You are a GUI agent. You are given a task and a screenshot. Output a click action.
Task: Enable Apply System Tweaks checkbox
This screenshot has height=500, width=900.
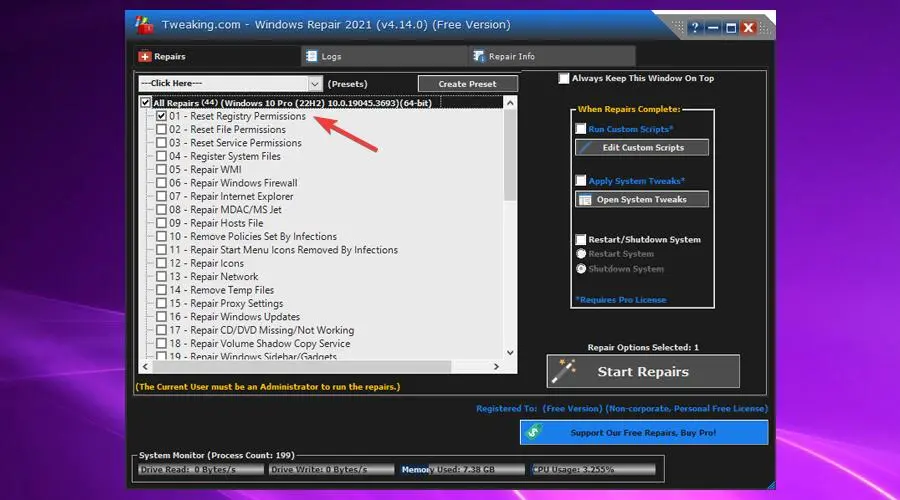(581, 181)
